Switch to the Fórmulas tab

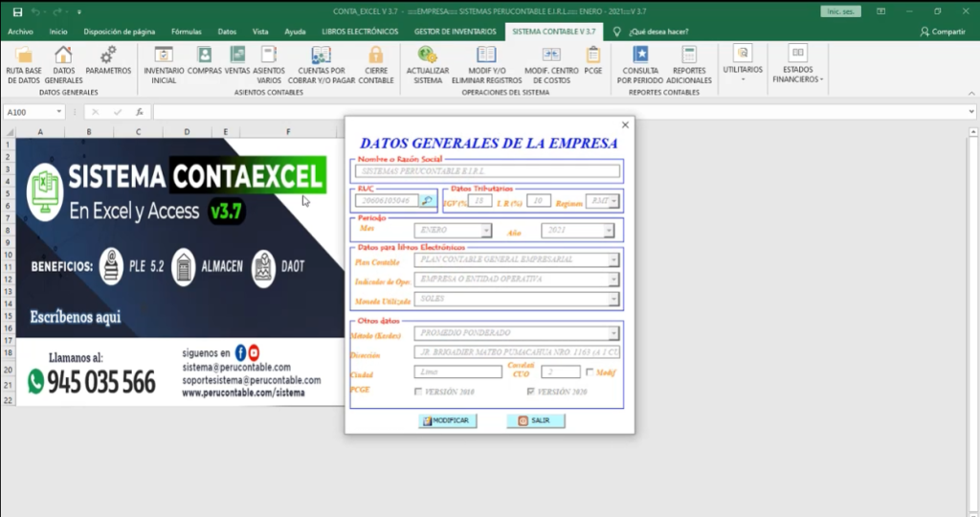pos(187,32)
